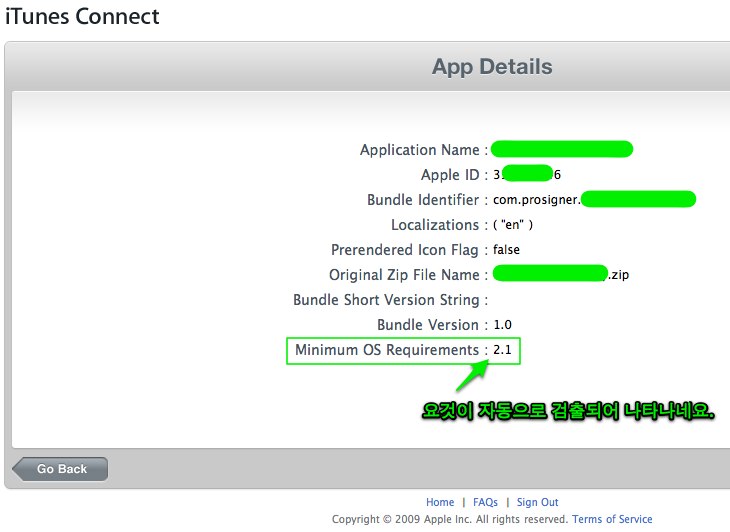
Task: Click the App Details heading
Action: (x=491, y=67)
